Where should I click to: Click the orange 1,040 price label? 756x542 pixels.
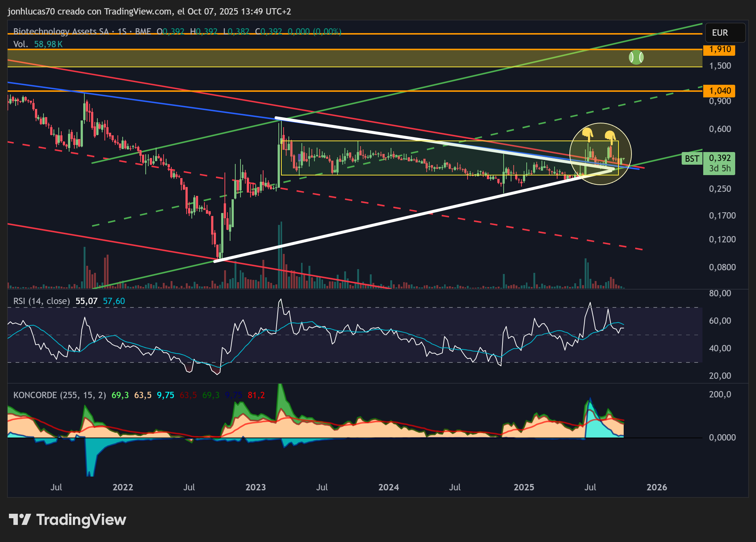[x=719, y=91]
